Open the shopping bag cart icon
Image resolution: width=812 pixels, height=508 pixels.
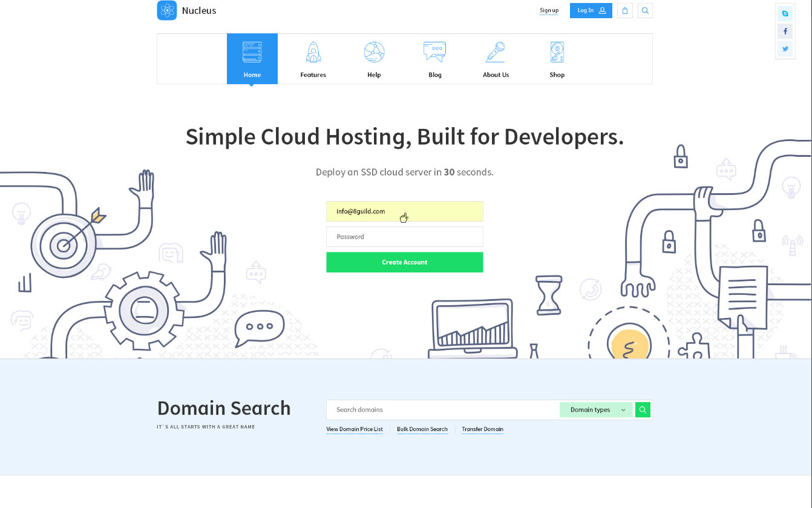624,10
